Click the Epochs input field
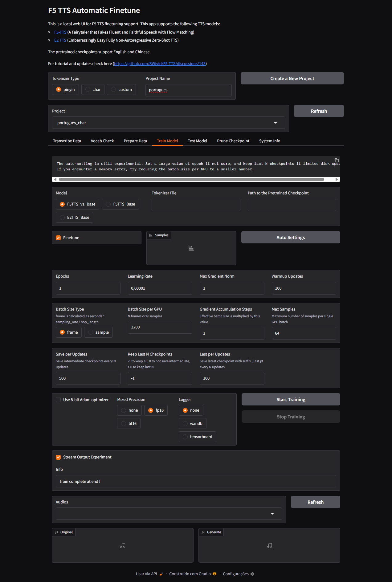 [88, 288]
